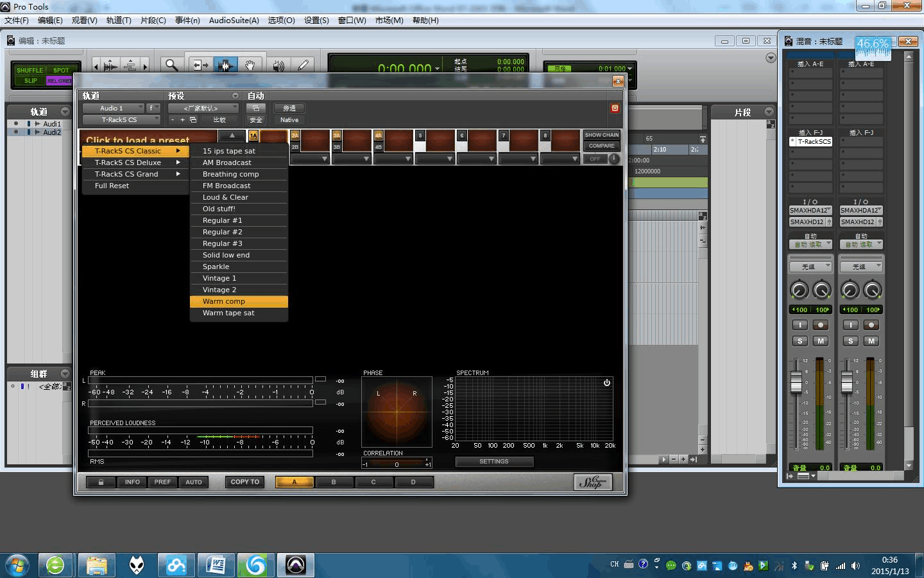Click the lock icon in plugin footer
Viewport: 924px width, 578px height.
(101, 482)
